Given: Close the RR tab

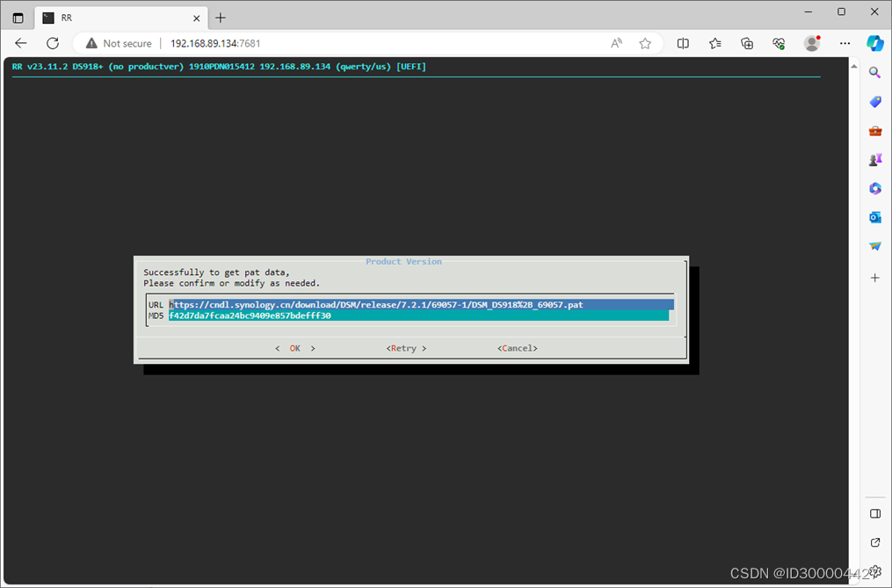Looking at the screenshot, I should [196, 18].
